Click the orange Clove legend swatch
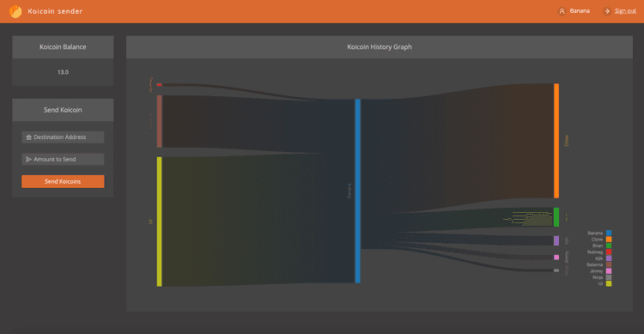 (x=609, y=240)
